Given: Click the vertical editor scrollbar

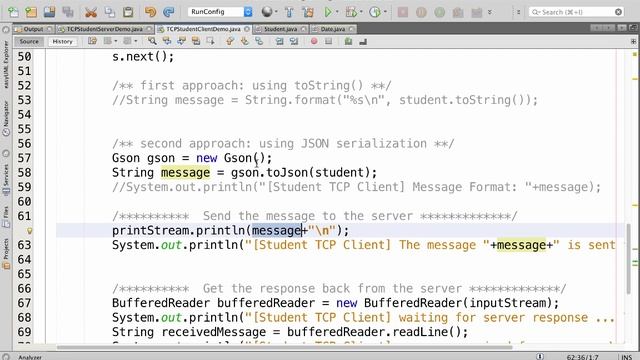Looking at the screenshot, I should (x=628, y=258).
